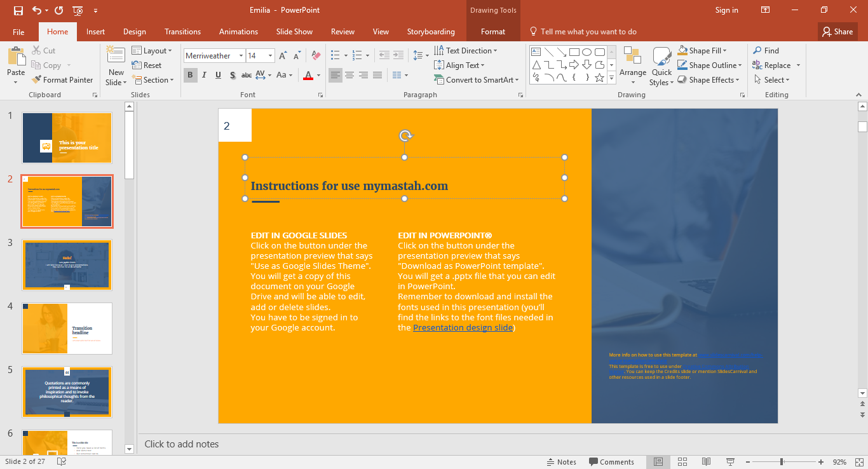Open the Comments pane
Image resolution: width=868 pixels, height=469 pixels.
tap(611, 462)
